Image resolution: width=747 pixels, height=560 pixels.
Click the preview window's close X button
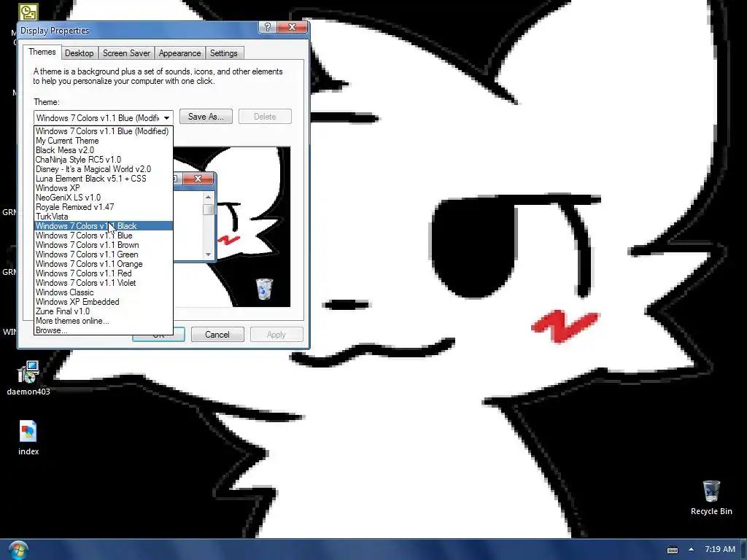tap(198, 179)
